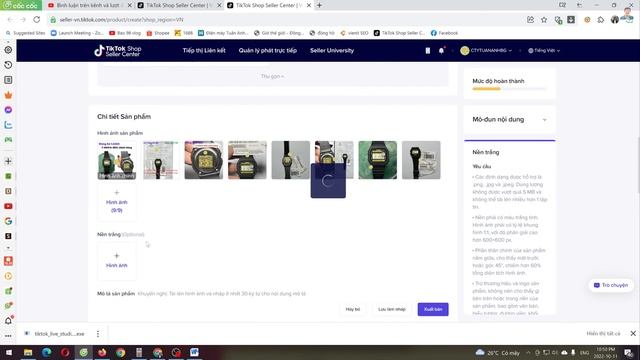Image resolution: width=640 pixels, height=360 pixels.
Task: Click the share icon in address bar
Action: [530, 20]
